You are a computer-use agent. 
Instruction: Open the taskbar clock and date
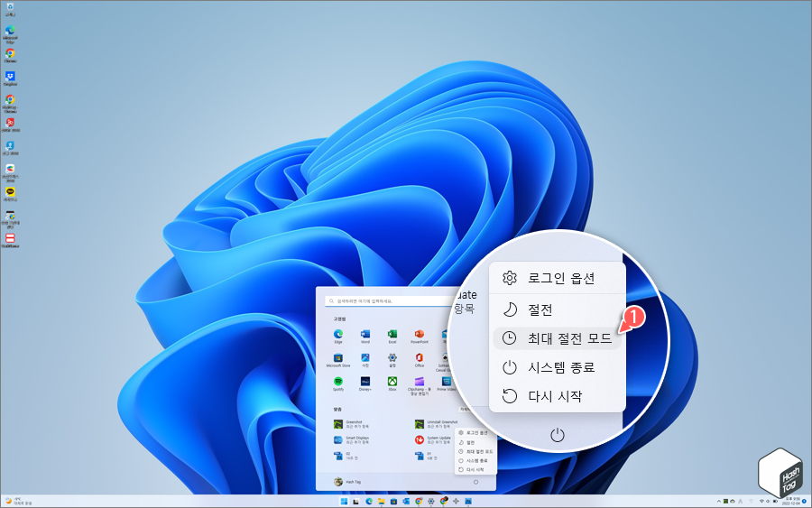pos(793,502)
